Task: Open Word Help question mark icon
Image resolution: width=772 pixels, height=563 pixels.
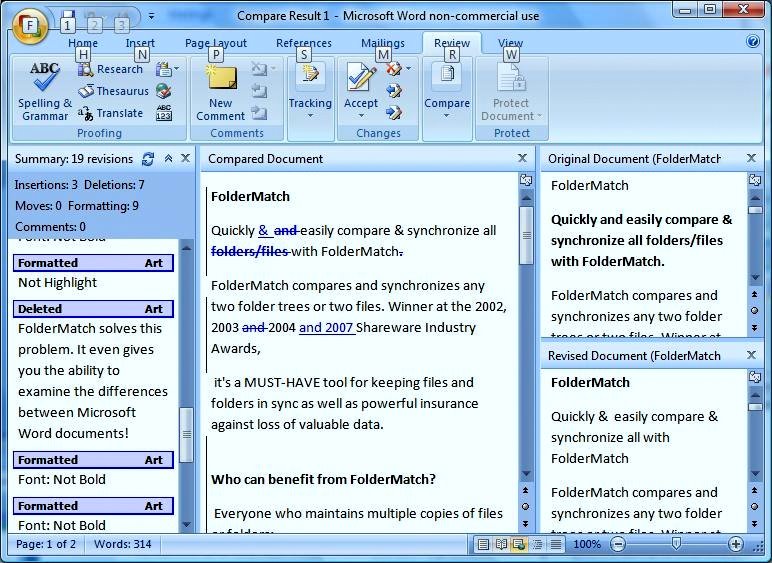Action: [x=753, y=41]
